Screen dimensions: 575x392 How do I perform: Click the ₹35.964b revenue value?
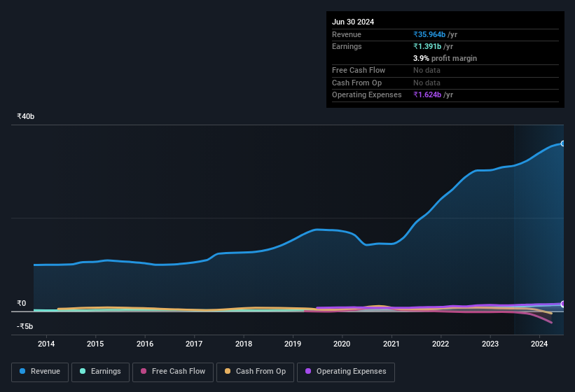[429, 34]
